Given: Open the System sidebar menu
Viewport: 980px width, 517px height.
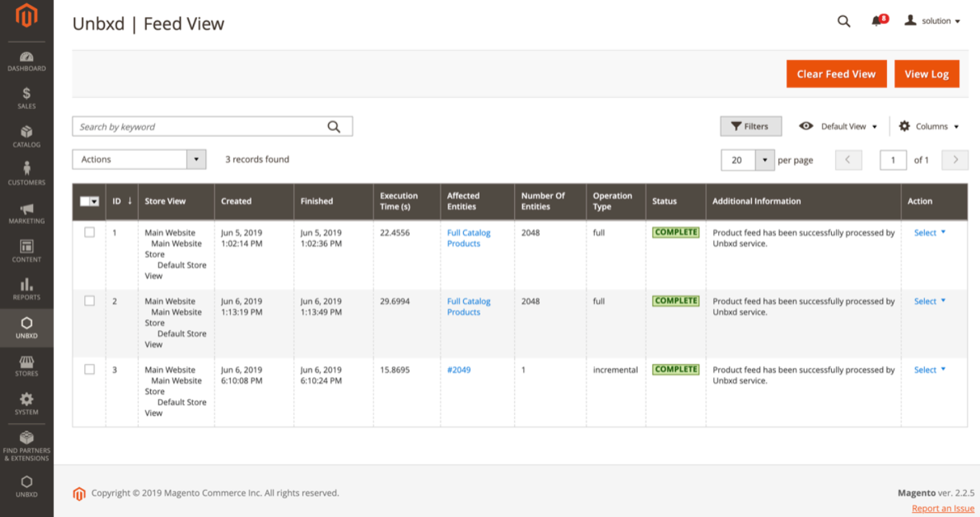Looking at the screenshot, I should click(x=26, y=404).
